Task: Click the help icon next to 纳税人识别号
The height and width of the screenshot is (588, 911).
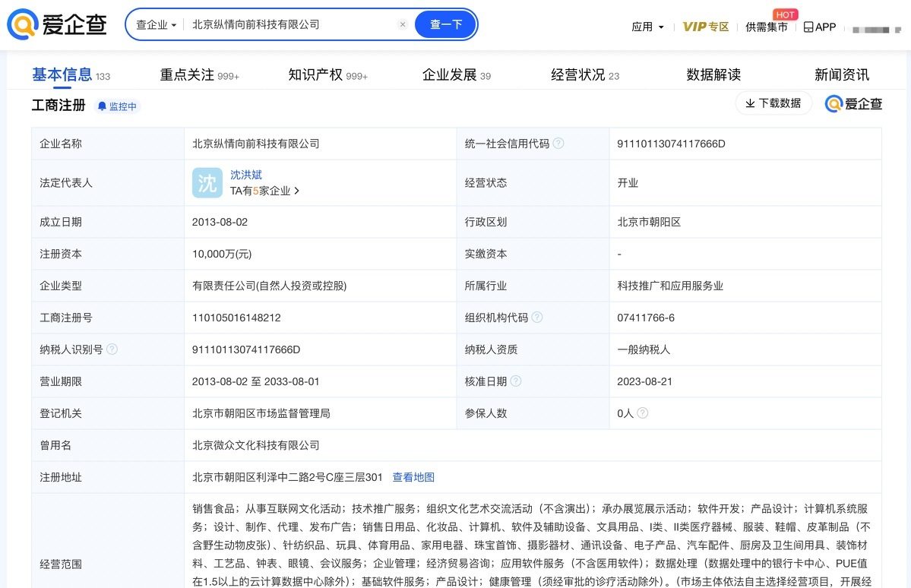Action: pos(112,349)
